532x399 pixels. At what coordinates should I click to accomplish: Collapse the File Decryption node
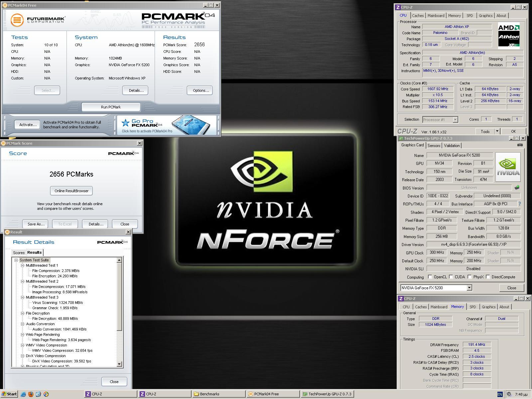(23, 313)
